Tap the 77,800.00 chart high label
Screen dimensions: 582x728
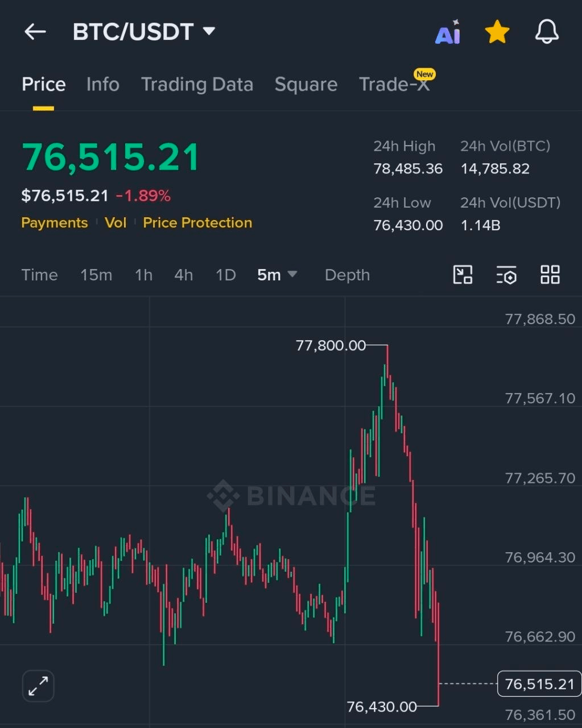coord(331,345)
